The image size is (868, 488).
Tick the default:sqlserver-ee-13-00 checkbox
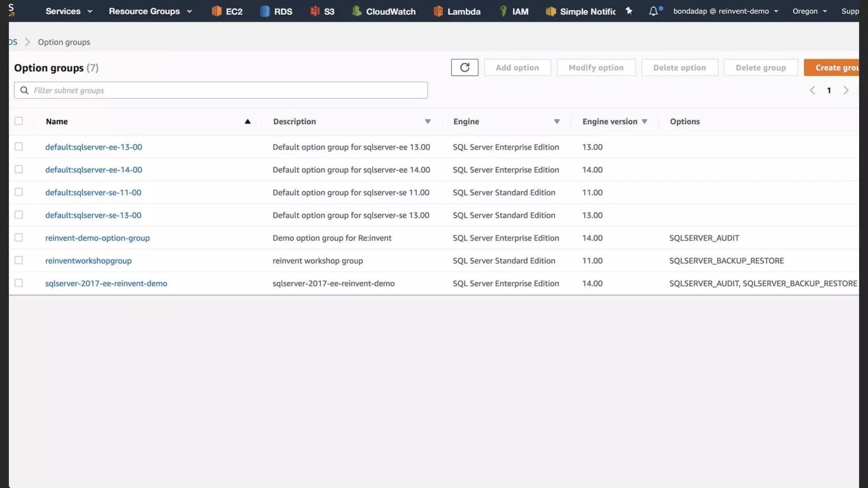tap(19, 147)
